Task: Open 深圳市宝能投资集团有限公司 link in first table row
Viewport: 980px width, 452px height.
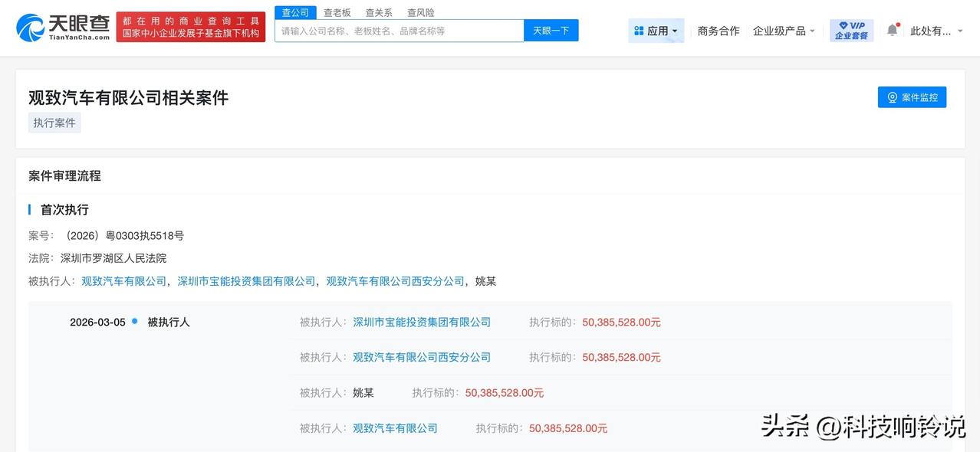Action: click(422, 322)
